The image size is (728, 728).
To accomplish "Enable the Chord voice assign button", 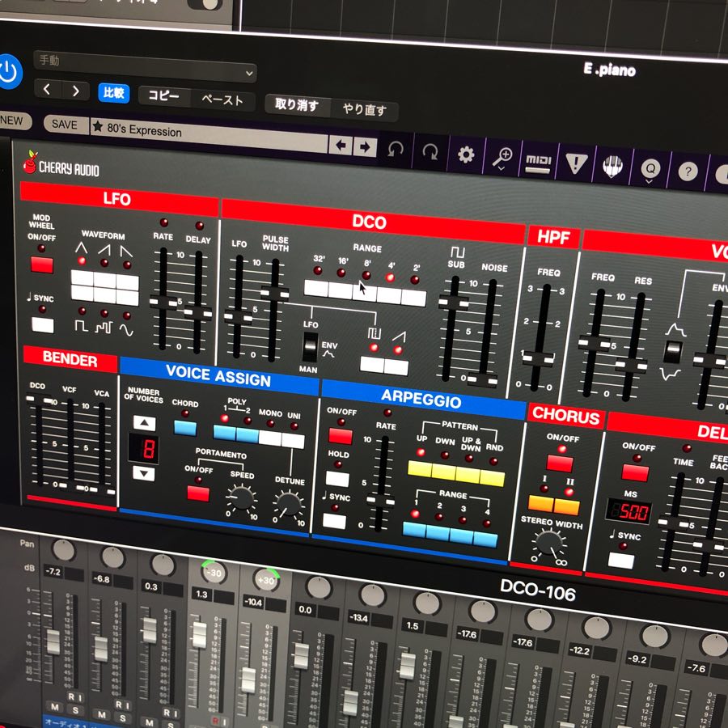I will tap(185, 428).
